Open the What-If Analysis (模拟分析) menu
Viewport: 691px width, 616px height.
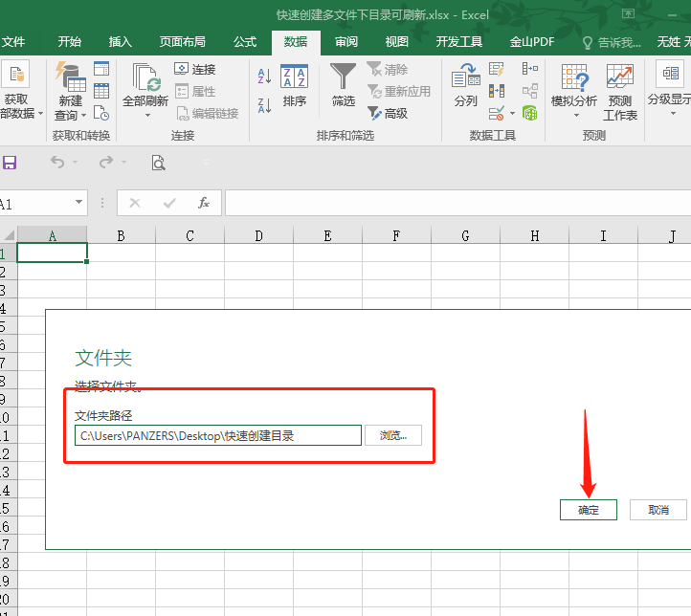(574, 92)
